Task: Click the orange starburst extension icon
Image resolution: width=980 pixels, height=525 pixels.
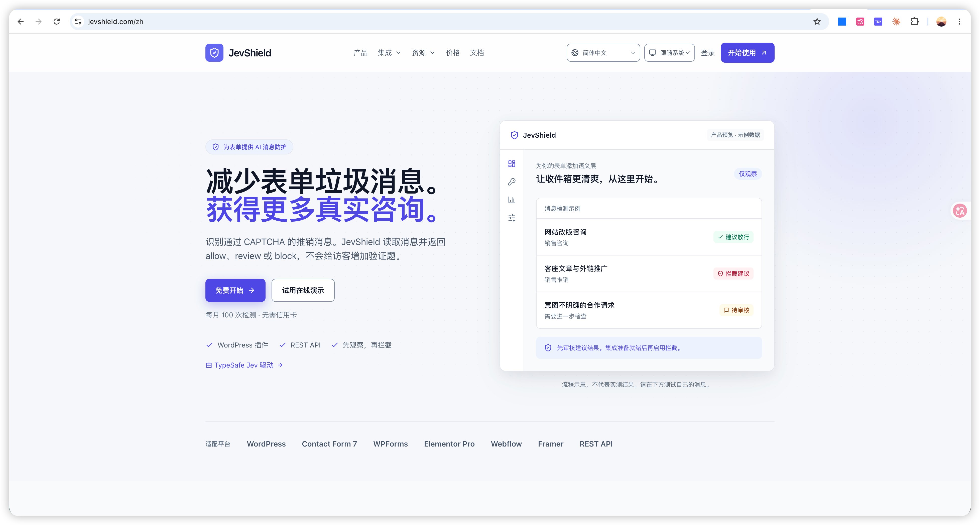Action: pyautogui.click(x=897, y=22)
